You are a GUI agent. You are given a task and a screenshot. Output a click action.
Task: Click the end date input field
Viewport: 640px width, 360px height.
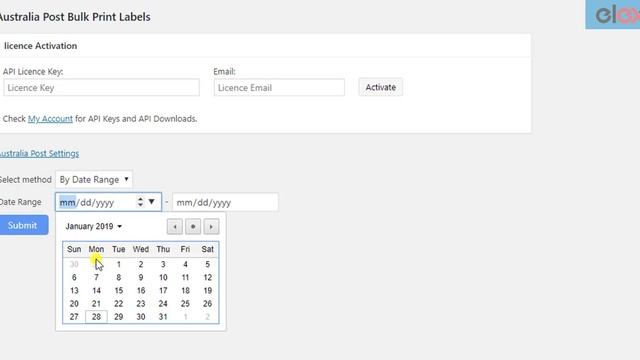click(225, 202)
